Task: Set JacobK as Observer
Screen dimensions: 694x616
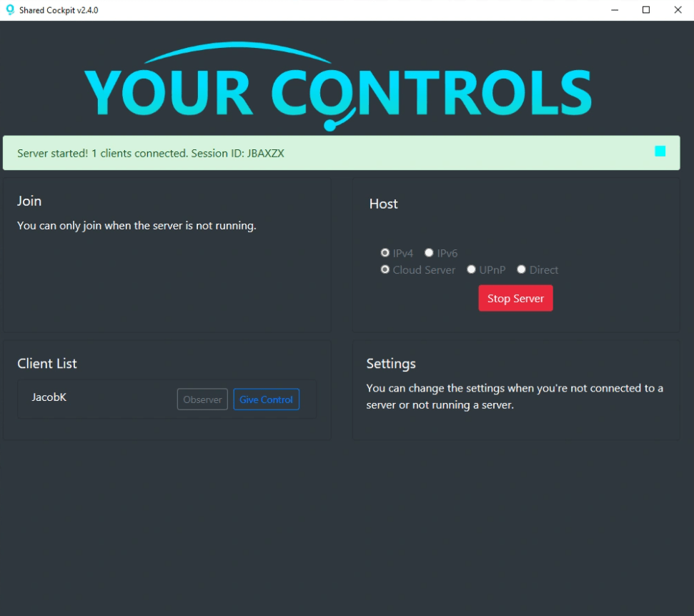Action: coord(202,399)
